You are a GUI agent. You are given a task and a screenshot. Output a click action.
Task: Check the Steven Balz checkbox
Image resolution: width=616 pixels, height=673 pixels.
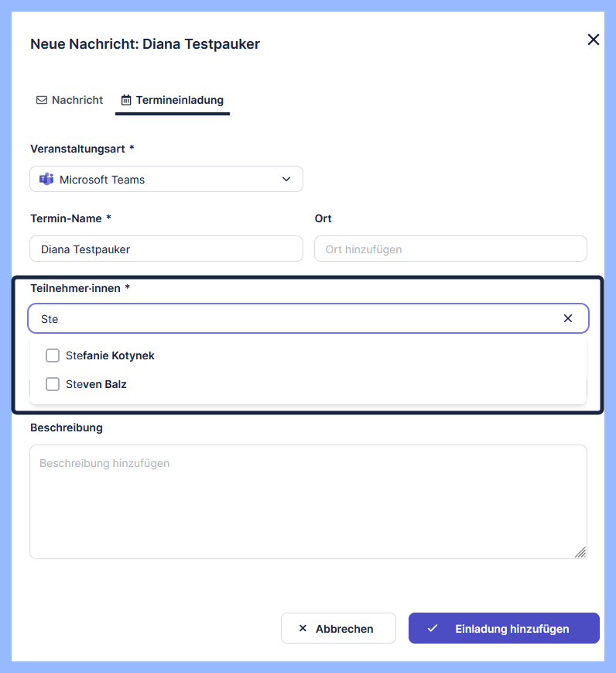click(x=53, y=384)
